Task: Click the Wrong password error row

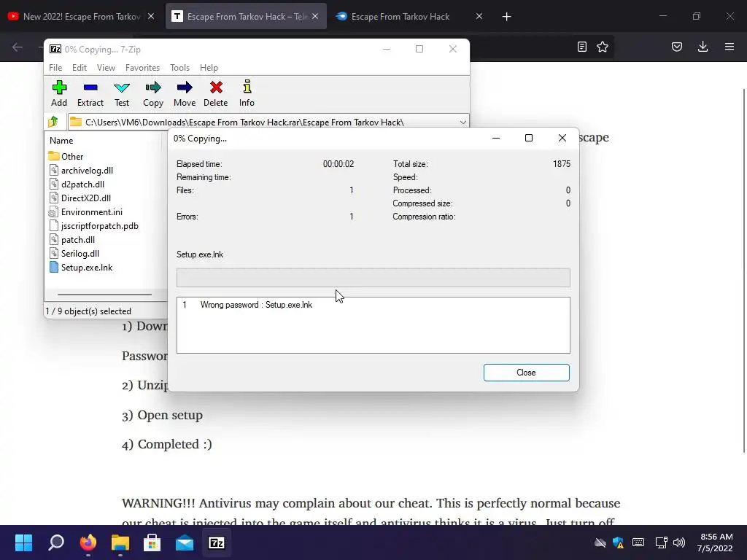Action: click(x=373, y=305)
